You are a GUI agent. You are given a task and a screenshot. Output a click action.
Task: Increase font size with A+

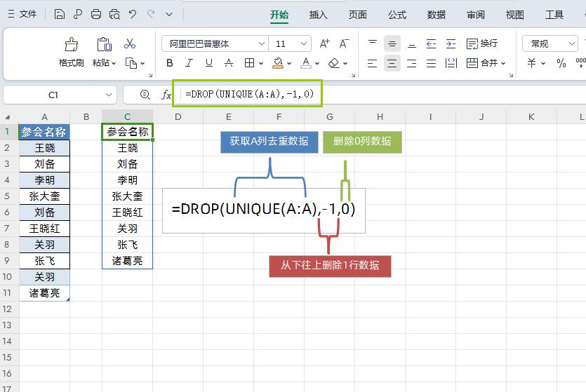[324, 43]
